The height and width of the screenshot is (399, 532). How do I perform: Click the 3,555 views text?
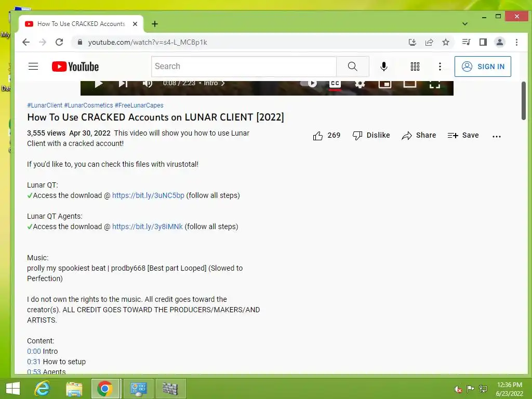click(46, 133)
